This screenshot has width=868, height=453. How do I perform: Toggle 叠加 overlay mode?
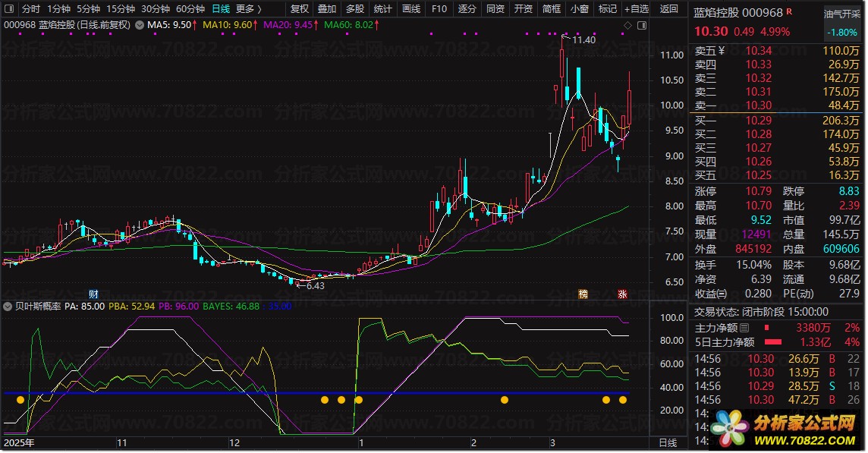(327, 9)
